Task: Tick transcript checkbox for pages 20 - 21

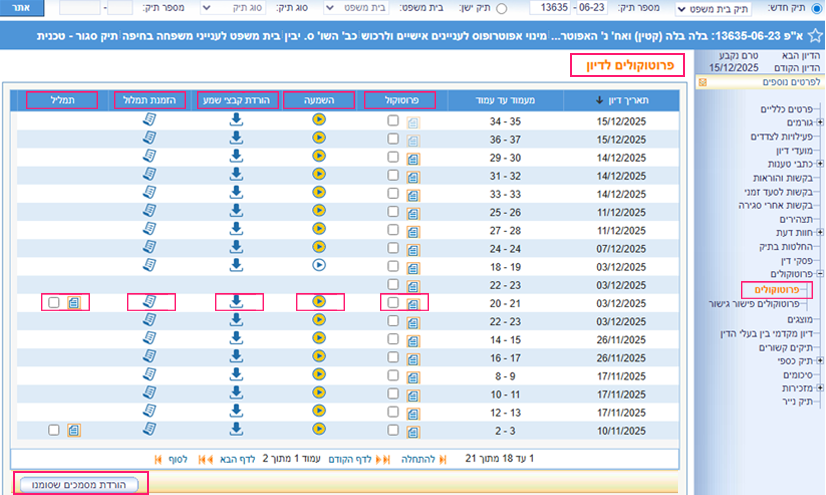Action: (x=54, y=302)
